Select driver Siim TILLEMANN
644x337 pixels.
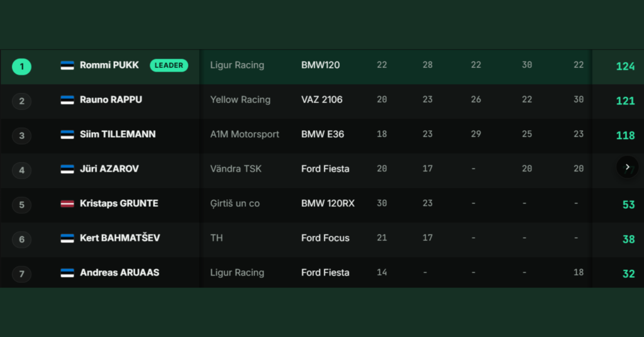click(x=118, y=134)
